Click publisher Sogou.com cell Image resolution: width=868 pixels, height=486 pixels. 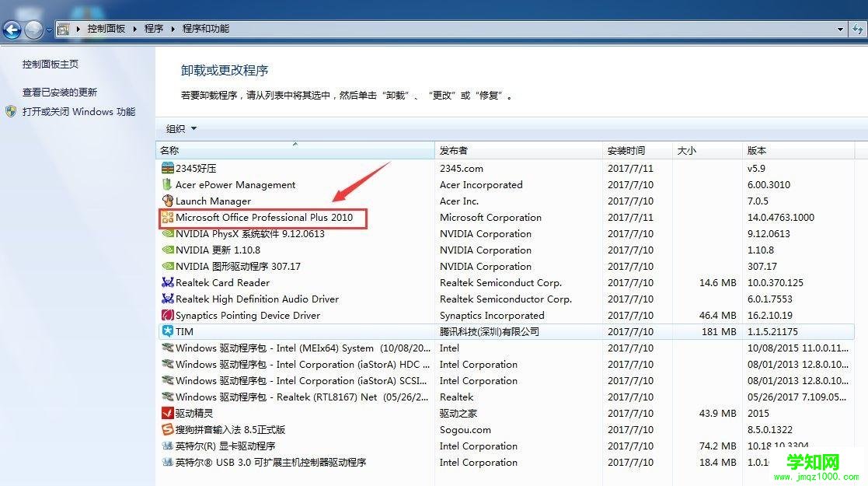pyautogui.click(x=465, y=429)
